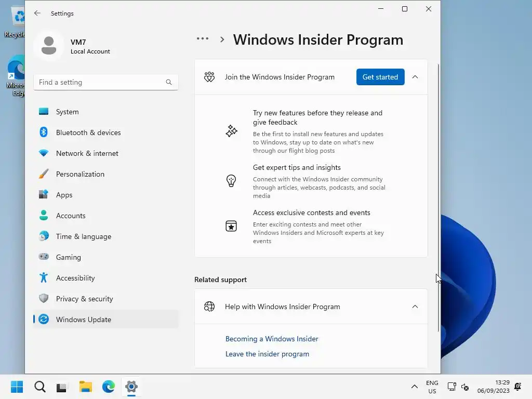
Task: Select the Personalization category
Action: click(105, 174)
